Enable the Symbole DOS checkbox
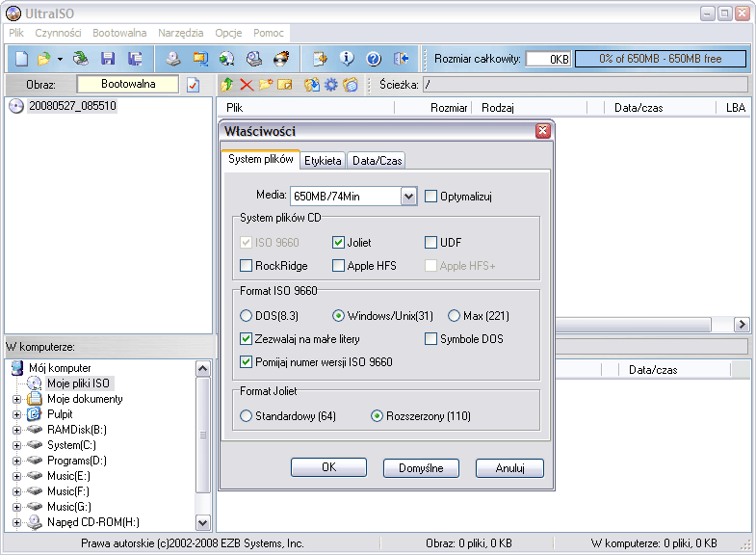756x555 pixels. coord(431,338)
